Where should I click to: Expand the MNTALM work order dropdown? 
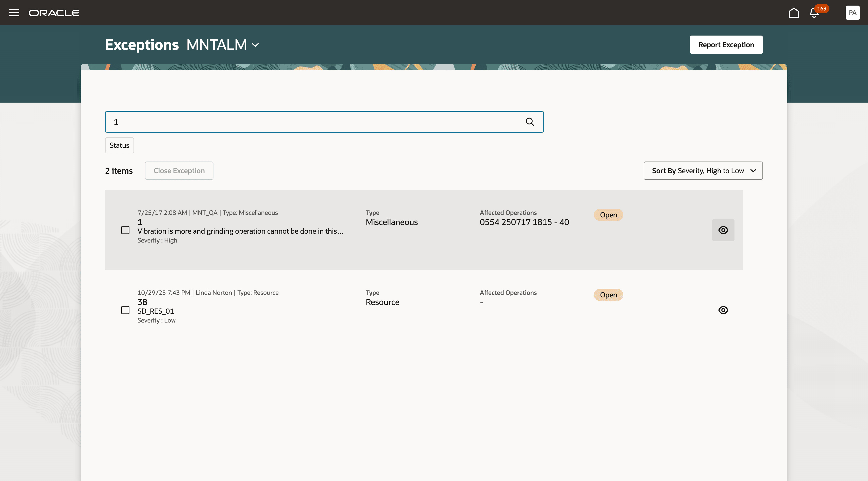[255, 45]
